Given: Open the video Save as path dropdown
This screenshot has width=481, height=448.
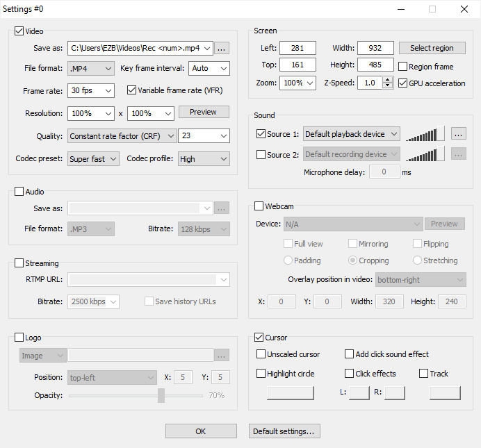Looking at the screenshot, I should pyautogui.click(x=207, y=49).
